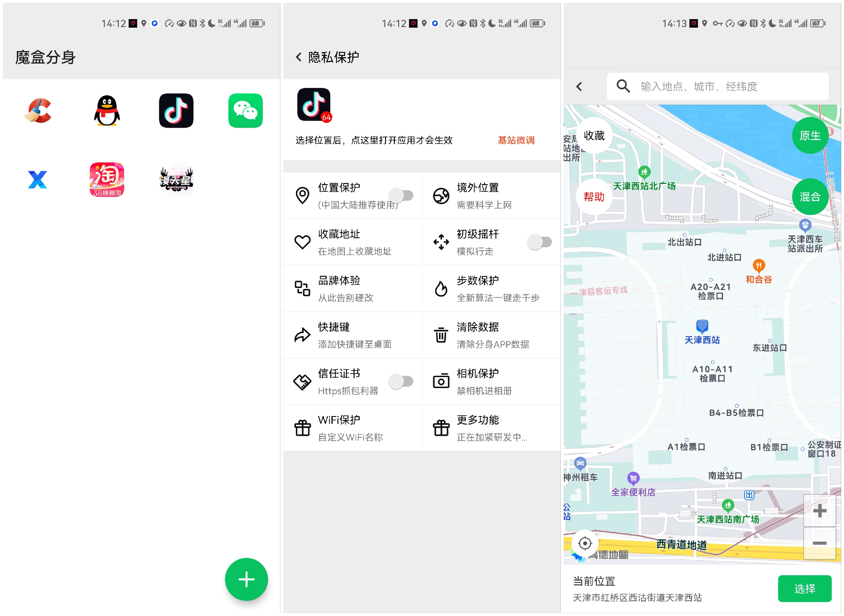Image resolution: width=844 pixels, height=616 pixels.
Task: Go back from the map screen
Action: [579, 86]
